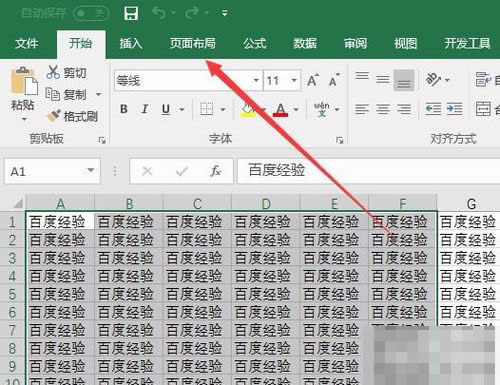The width and height of the screenshot is (500, 385).
Task: Click the fx insert function icon
Action: point(215,171)
